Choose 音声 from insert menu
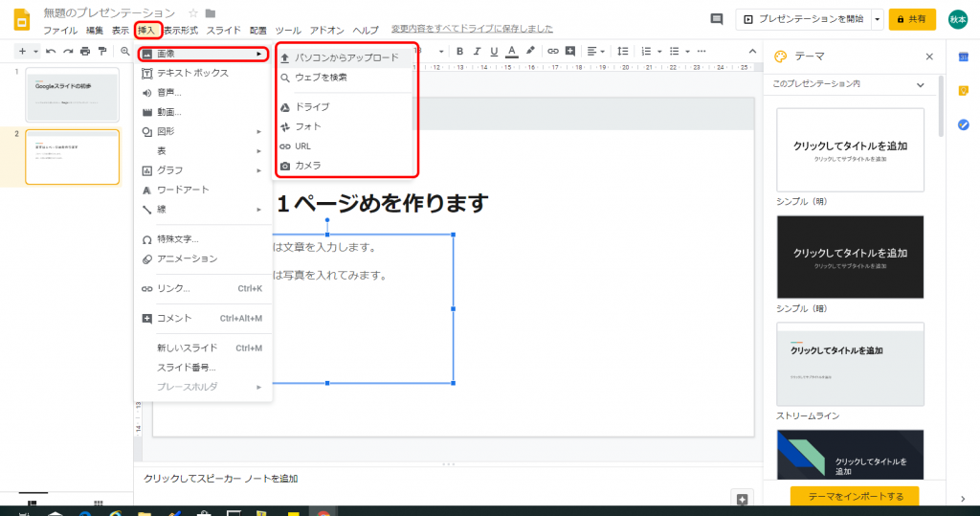The width and height of the screenshot is (980, 516). (203, 93)
